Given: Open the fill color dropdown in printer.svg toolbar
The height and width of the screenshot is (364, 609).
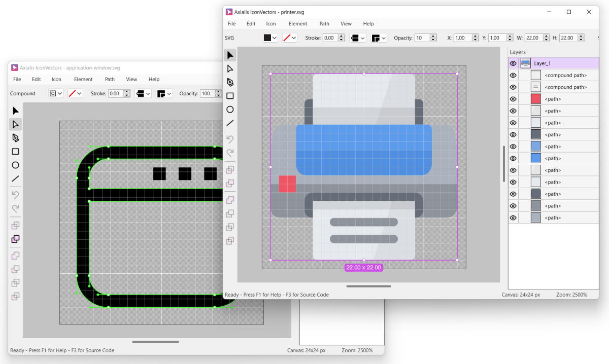Looking at the screenshot, I should [x=275, y=38].
